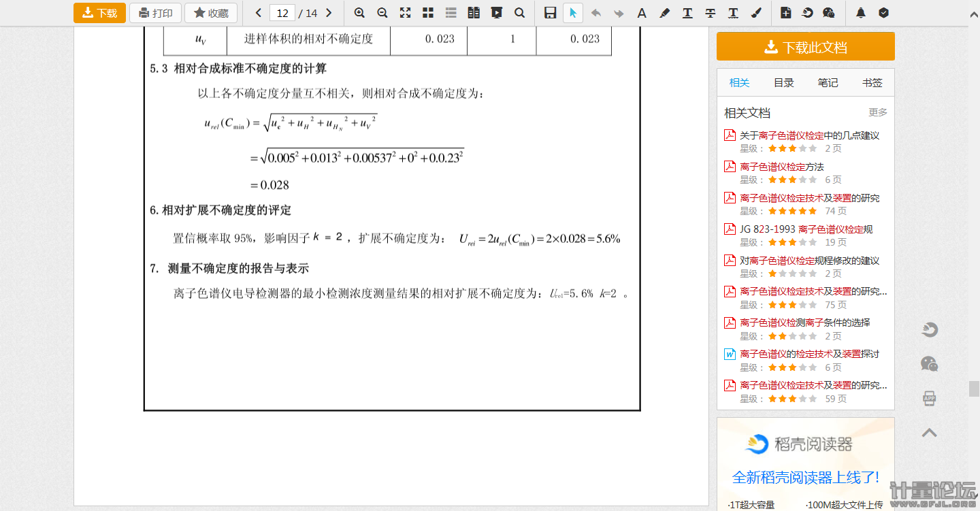The width and height of the screenshot is (980, 511).
Task: Open the thumbnail grid view
Action: (x=428, y=13)
